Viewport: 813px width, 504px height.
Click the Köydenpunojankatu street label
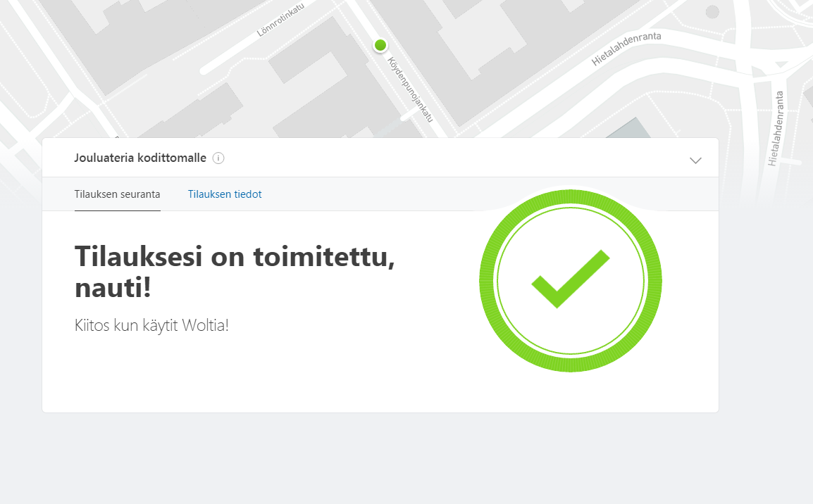[x=409, y=89]
